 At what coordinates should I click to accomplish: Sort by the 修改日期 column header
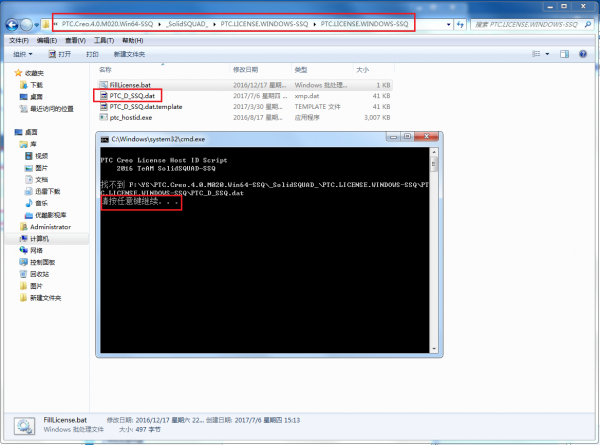click(246, 70)
